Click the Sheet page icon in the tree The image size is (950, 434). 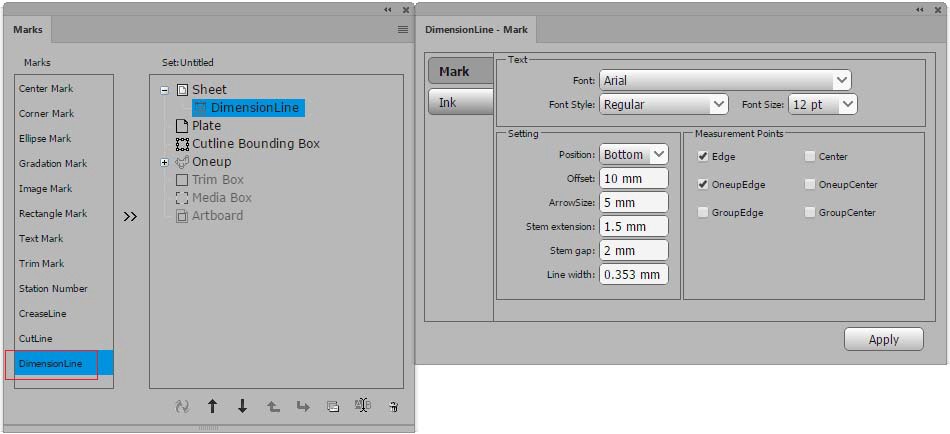(182, 90)
